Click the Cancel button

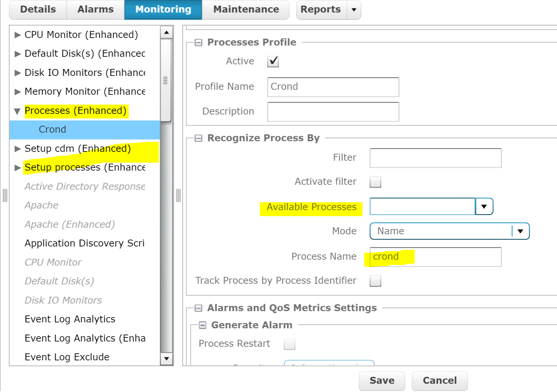point(439,380)
